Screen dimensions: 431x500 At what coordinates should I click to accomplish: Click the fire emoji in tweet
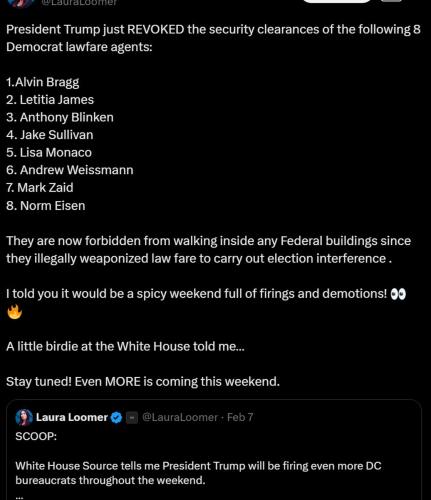click(14, 312)
